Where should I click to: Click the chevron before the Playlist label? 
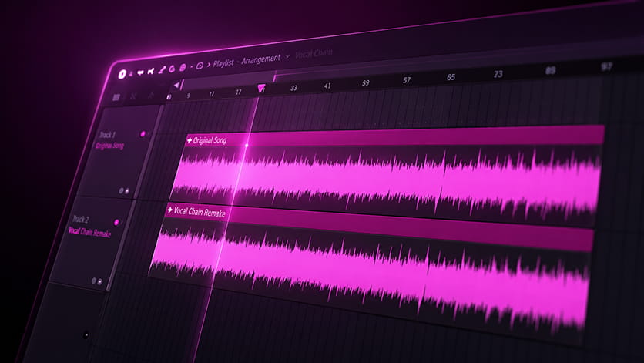(209, 65)
